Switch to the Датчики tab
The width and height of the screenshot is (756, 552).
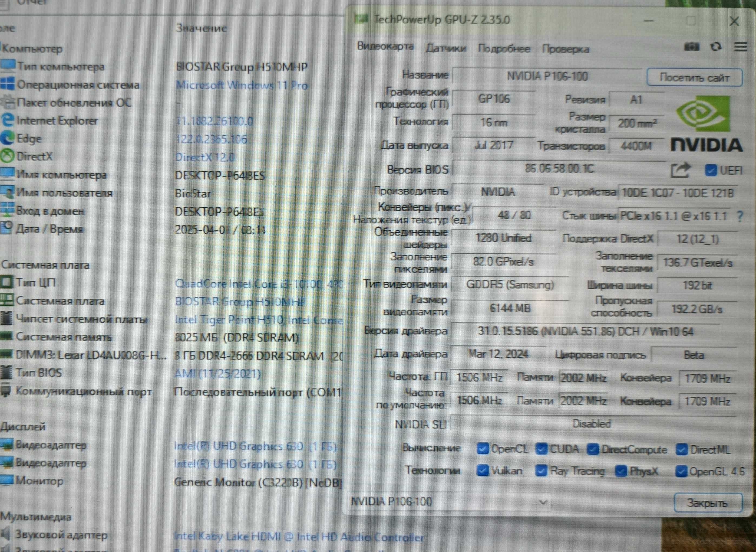tap(445, 48)
